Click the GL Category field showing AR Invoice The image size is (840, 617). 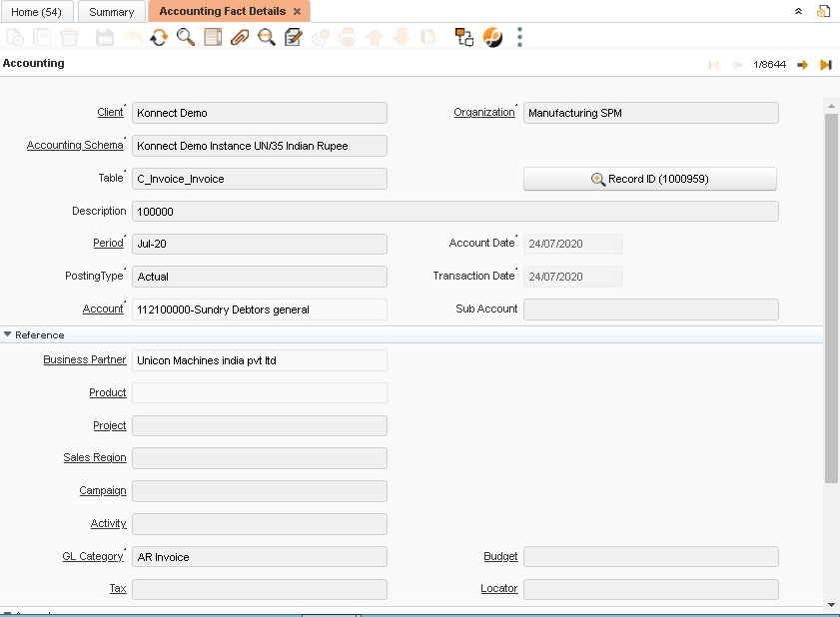tap(260, 557)
